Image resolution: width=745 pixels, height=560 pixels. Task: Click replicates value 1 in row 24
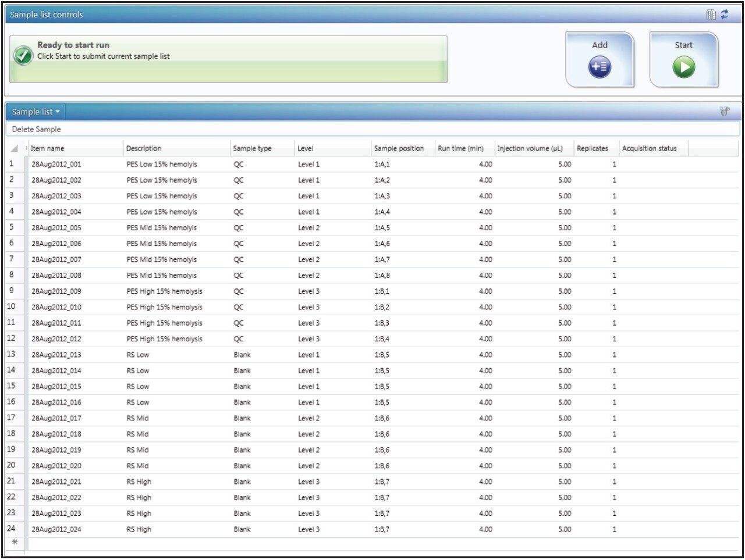(x=614, y=529)
